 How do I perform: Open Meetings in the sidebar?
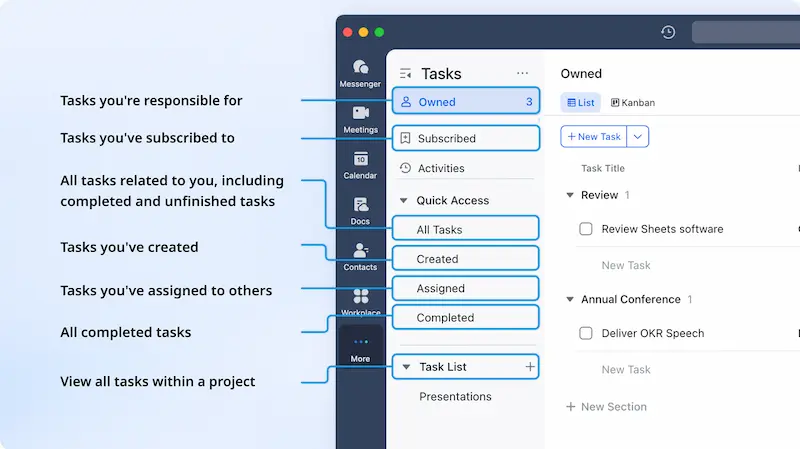tap(360, 119)
